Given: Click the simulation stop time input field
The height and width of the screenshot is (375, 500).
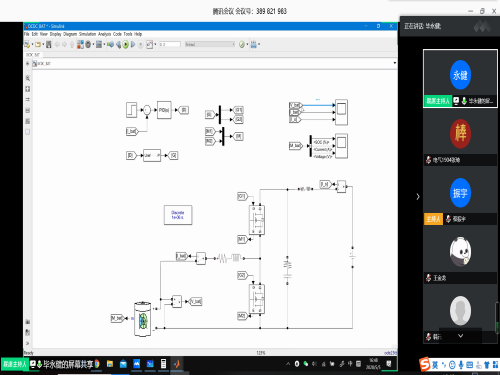Looking at the screenshot, I should pyautogui.click(x=169, y=44).
